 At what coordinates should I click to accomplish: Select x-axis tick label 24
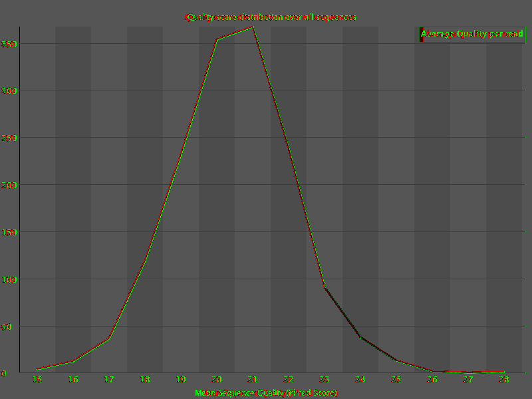pos(360,379)
